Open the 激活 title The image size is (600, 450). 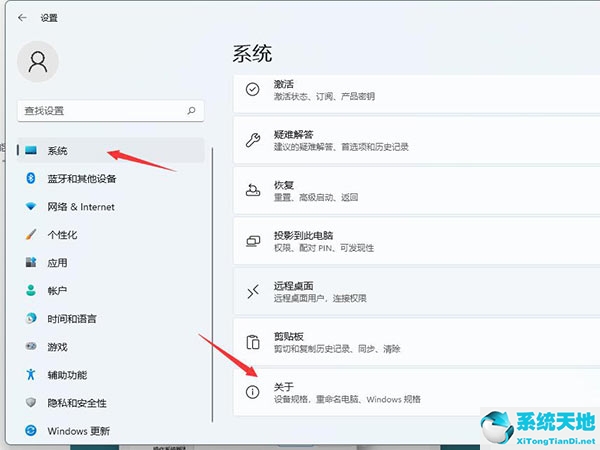coord(284,83)
